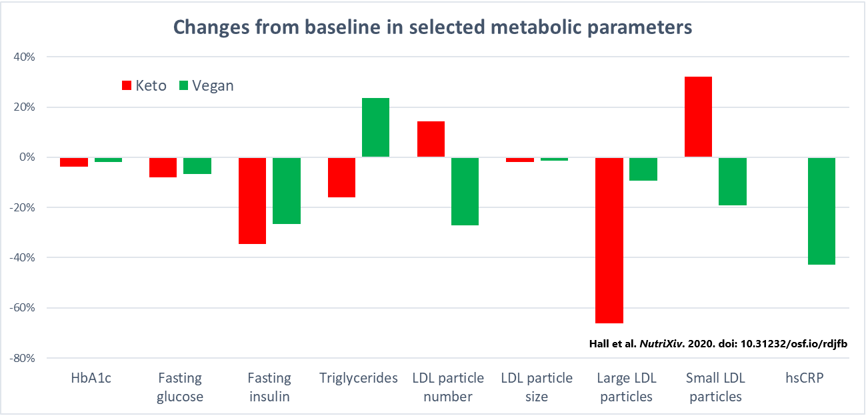Click the red Keto LDL particle number bar

click(x=431, y=139)
